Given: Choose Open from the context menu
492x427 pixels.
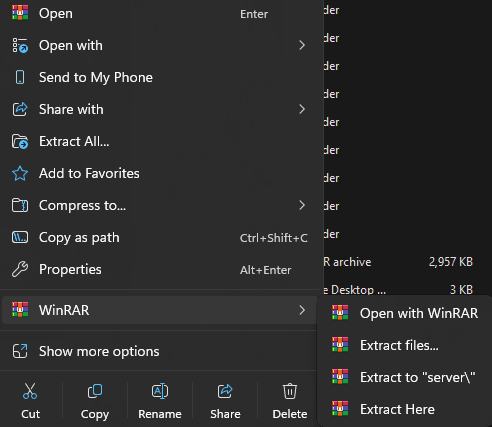Looking at the screenshot, I should pos(159,13).
